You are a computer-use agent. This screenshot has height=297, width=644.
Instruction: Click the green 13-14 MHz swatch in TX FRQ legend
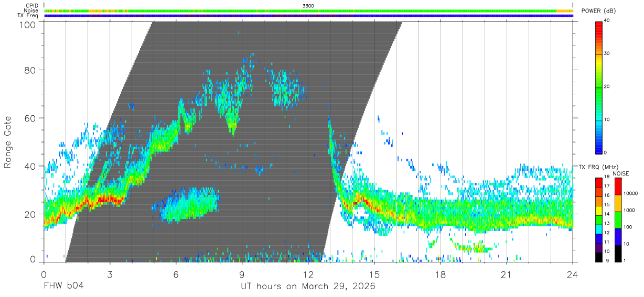point(598,220)
